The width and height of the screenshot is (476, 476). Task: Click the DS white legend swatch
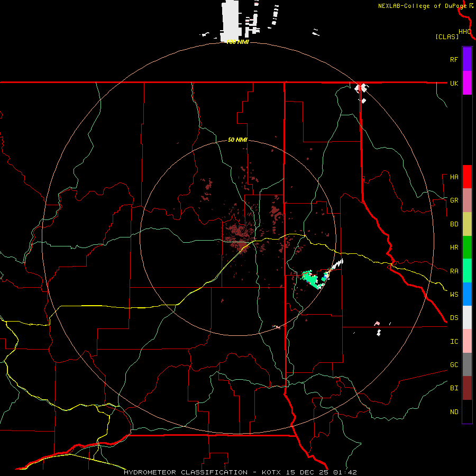point(467,317)
